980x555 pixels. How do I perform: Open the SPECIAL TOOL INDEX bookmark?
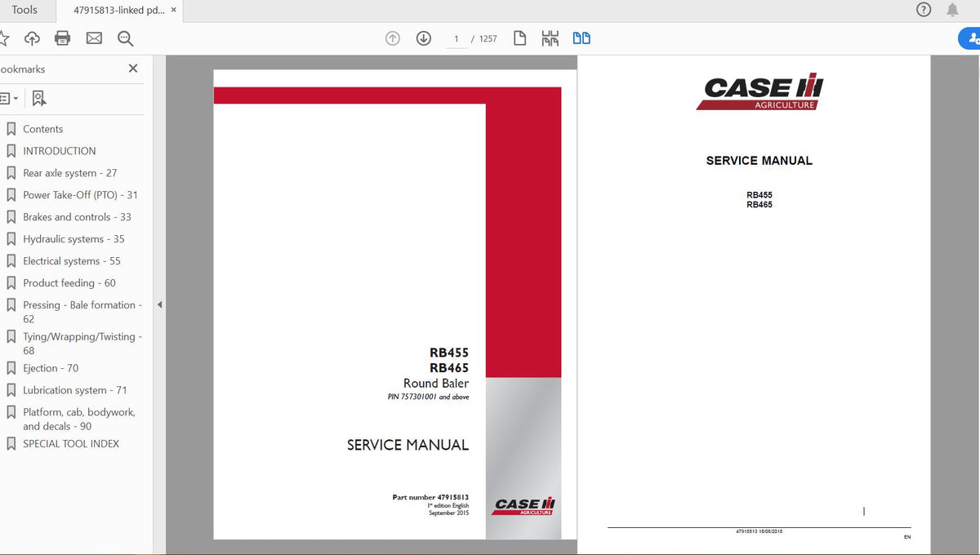70,444
